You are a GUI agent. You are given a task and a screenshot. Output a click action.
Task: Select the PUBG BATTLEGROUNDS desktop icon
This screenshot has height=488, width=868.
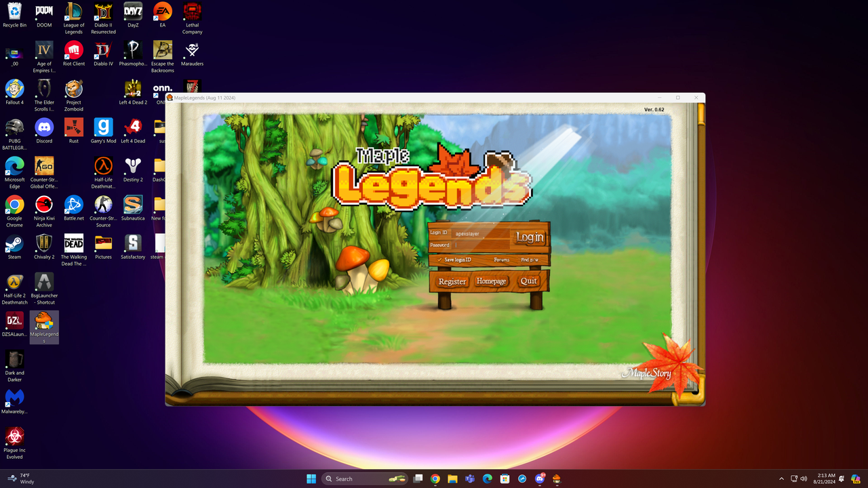coord(14,134)
